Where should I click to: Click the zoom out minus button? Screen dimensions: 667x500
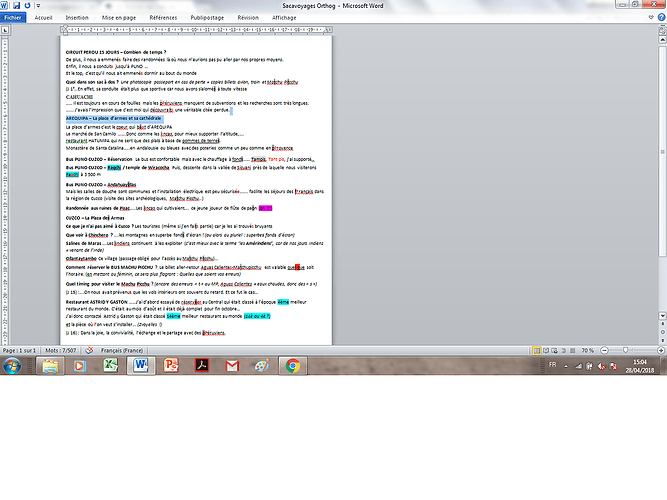[604, 350]
